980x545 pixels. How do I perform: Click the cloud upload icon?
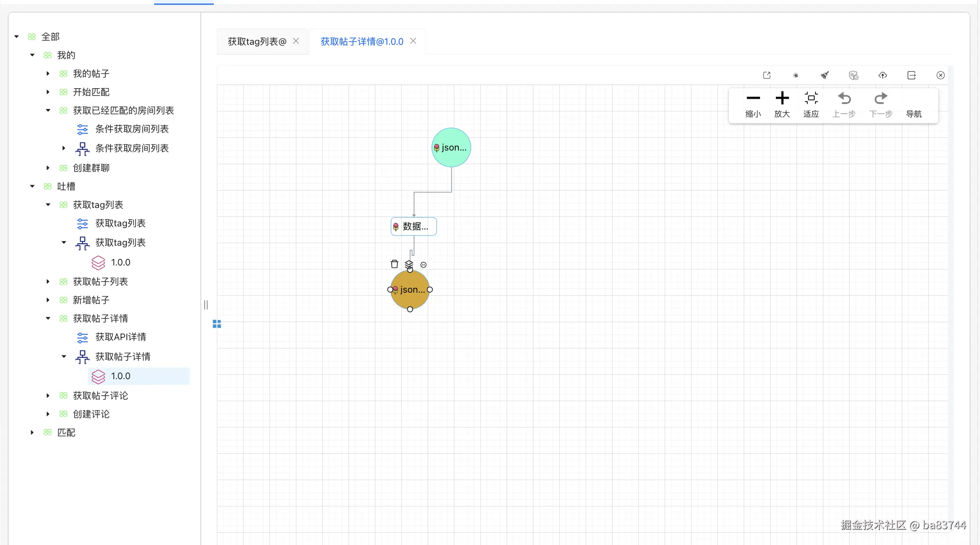coord(883,75)
